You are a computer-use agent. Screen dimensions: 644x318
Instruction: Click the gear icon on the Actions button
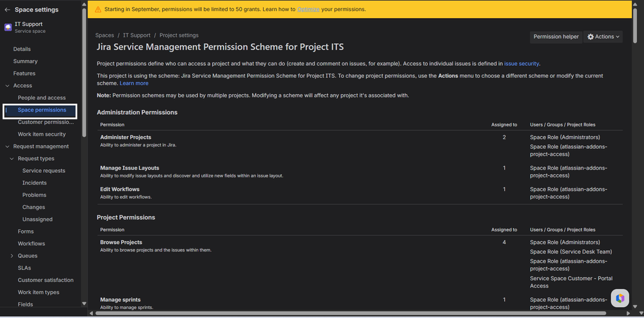(x=590, y=37)
